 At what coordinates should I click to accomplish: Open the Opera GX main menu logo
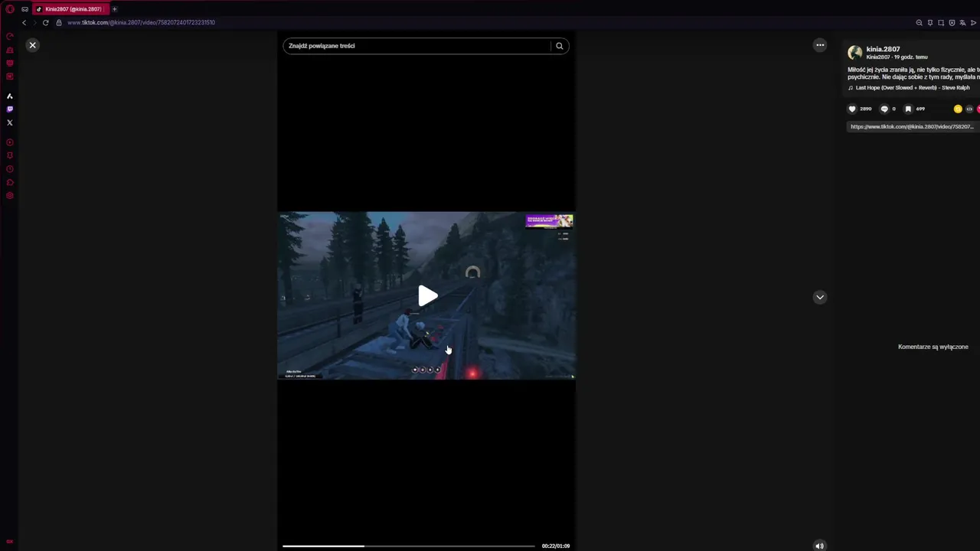[x=10, y=9]
